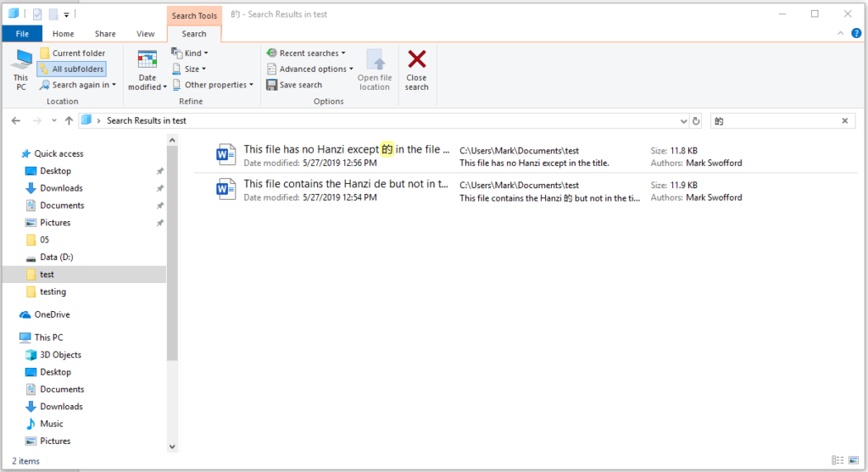868x472 pixels.
Task: Click Size: 11.8 KB text
Action: (x=674, y=151)
